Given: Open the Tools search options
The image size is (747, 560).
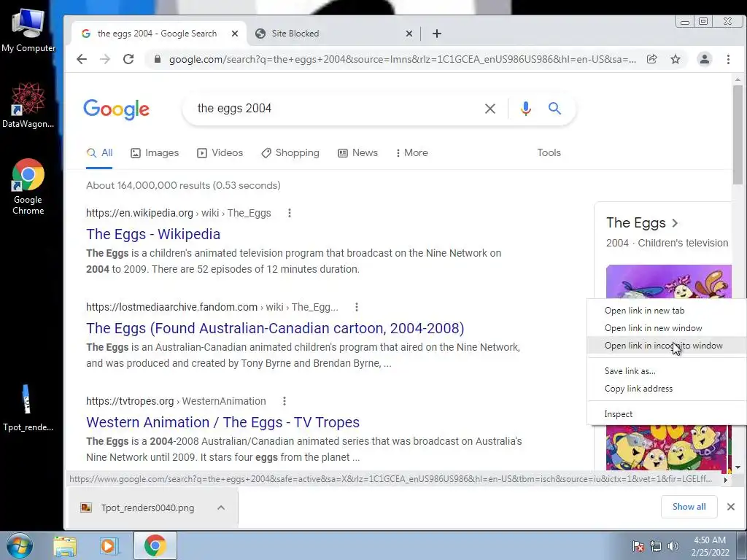Looking at the screenshot, I should [549, 153].
